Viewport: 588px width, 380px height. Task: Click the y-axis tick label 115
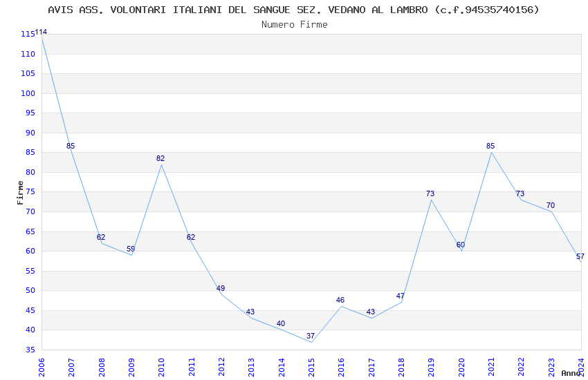pos(28,34)
